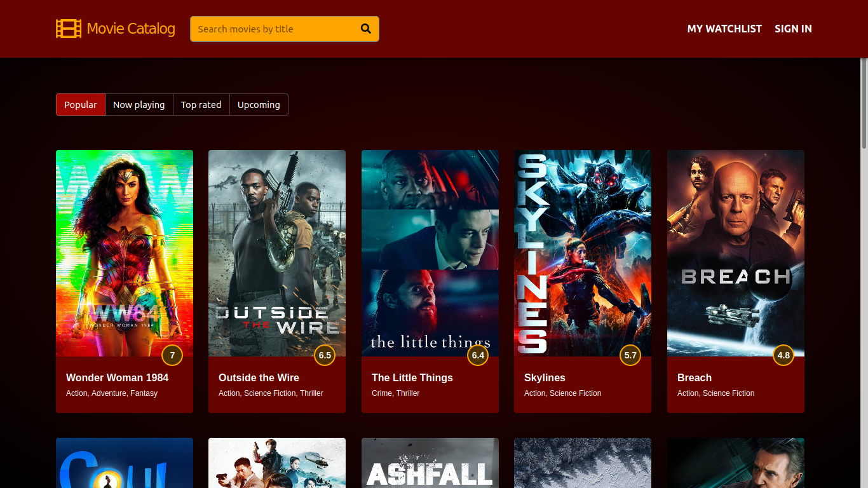Open the Movie Catalog home link

[116, 29]
